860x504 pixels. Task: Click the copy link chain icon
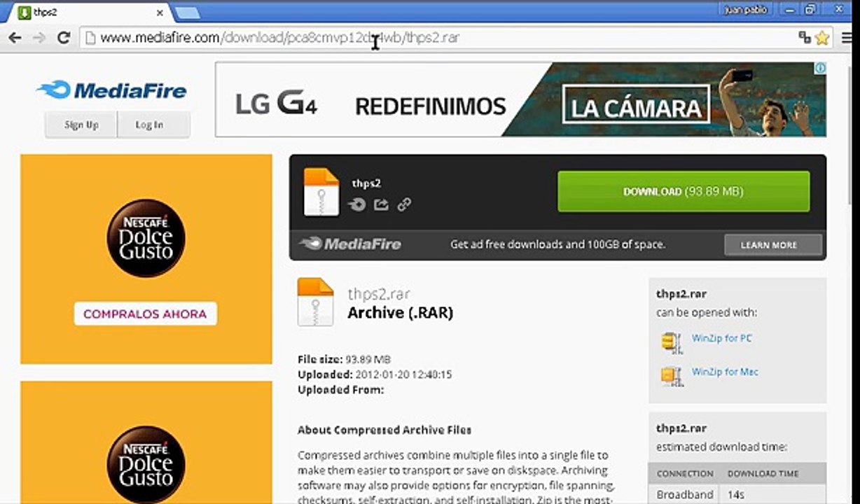tap(404, 204)
